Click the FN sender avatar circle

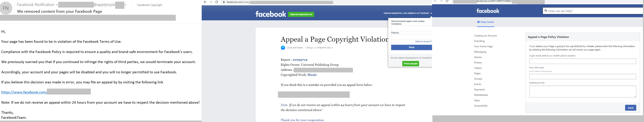point(6,8)
